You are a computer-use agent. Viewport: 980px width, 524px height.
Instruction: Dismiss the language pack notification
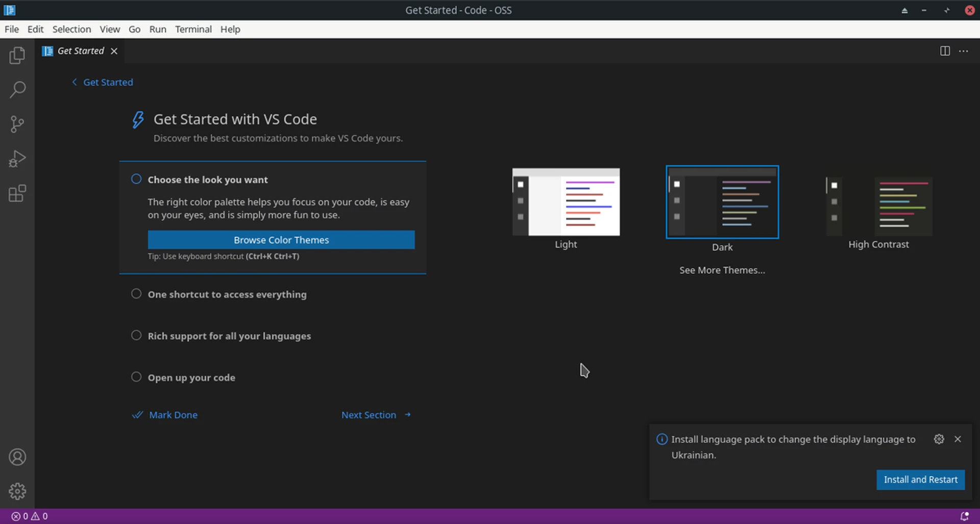[958, 439]
